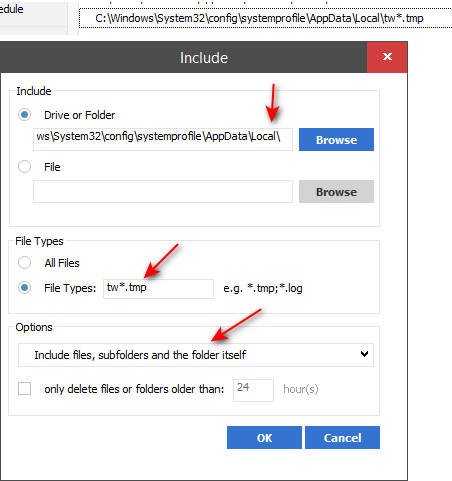
Task: Close the Include dialog with the X
Action: click(x=387, y=57)
